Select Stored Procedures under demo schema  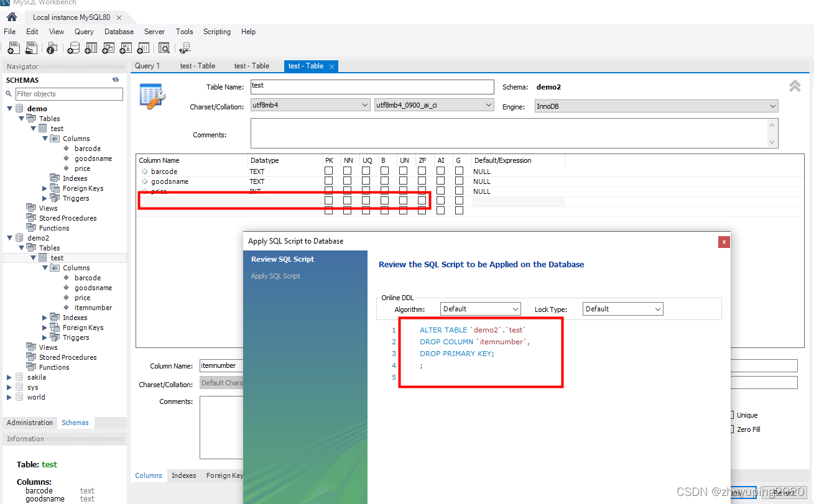[68, 218]
